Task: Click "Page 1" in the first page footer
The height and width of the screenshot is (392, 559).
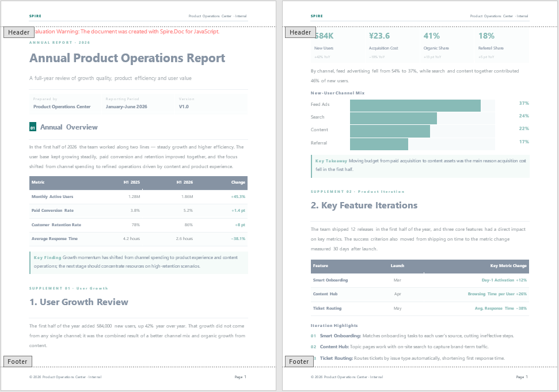Action: tap(240, 376)
